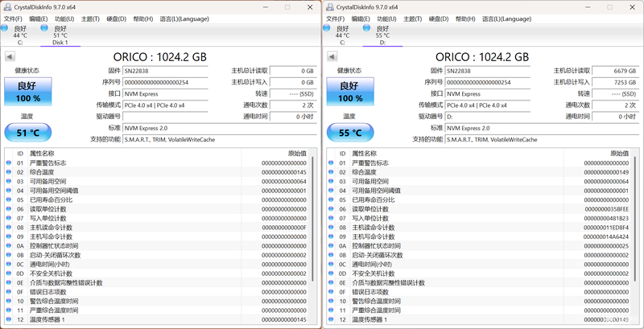644x329 pixels.
Task: Open 帮助(H) menu in left window
Action: (x=143, y=19)
